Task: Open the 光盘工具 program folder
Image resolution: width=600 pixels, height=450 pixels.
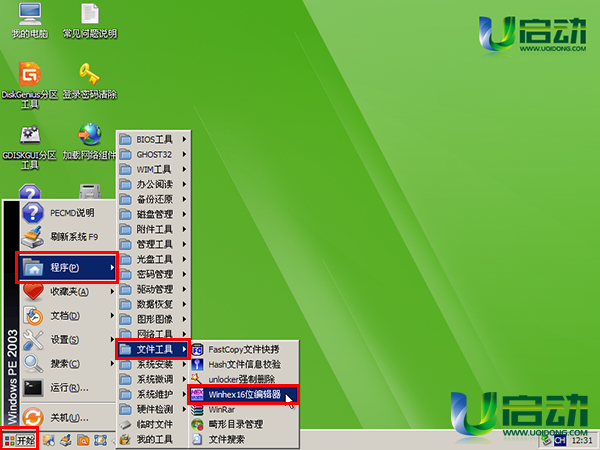Action: pyautogui.click(x=153, y=259)
